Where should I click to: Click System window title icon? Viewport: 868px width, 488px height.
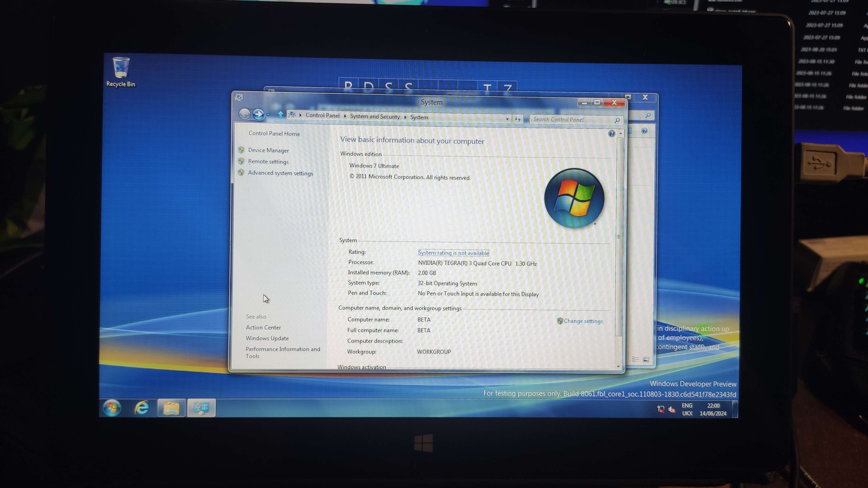pos(239,97)
